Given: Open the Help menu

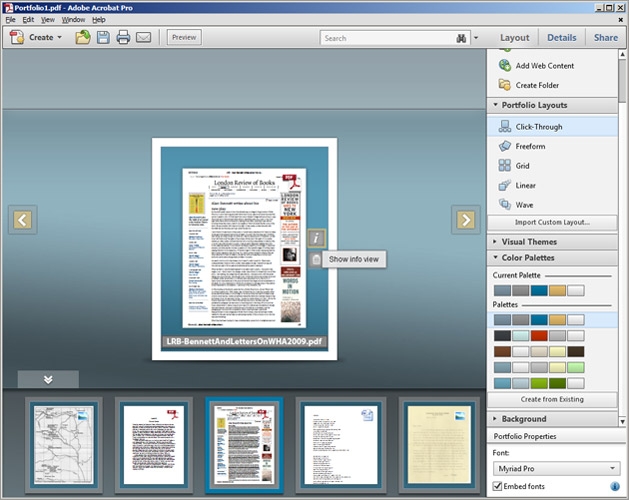Looking at the screenshot, I should pos(99,20).
